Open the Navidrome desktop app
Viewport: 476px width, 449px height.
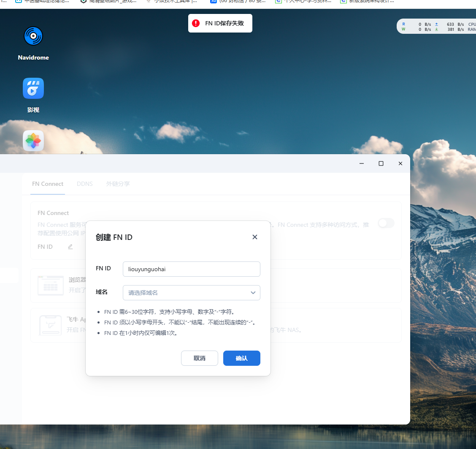33,36
